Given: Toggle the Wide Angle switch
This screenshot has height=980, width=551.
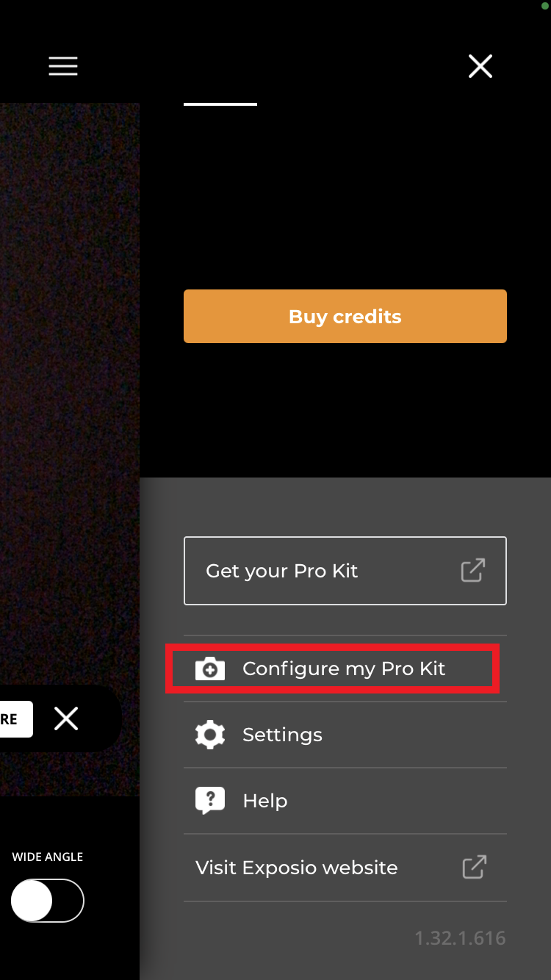Looking at the screenshot, I should coord(48,900).
